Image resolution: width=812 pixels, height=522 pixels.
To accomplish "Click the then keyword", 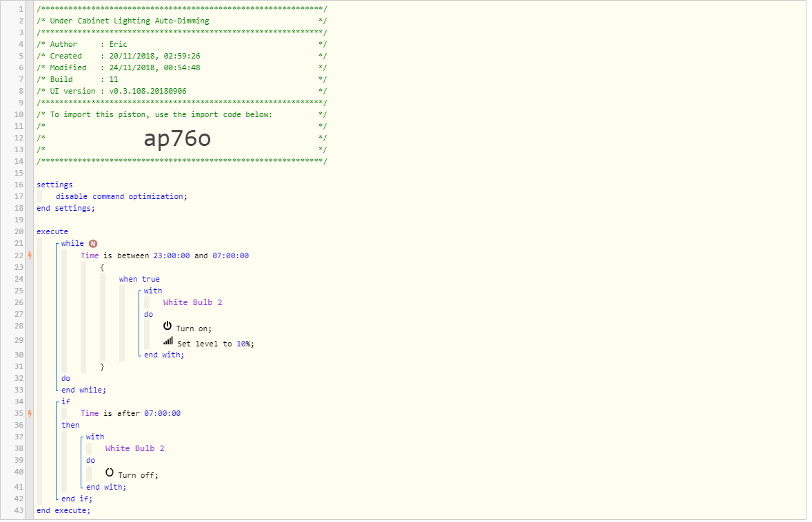I will coord(70,426).
